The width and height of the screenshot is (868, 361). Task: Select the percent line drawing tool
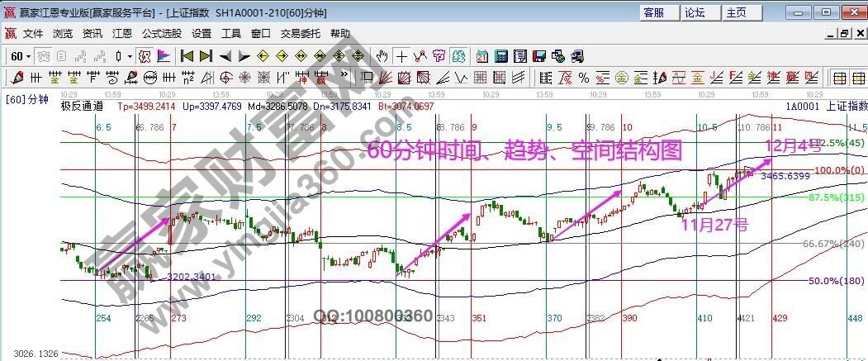pyautogui.click(x=584, y=78)
